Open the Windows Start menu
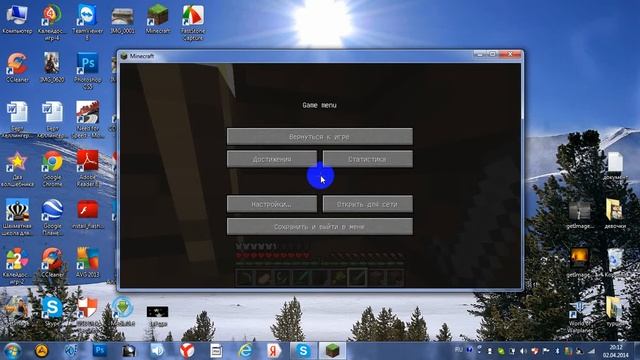Screen dimensions: 640x360 tap(12, 351)
